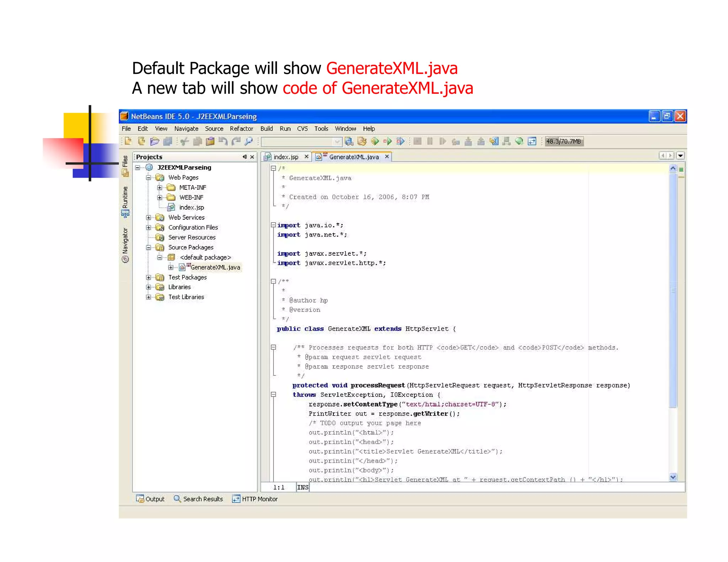Click the Clean and Build icon
The height and width of the screenshot is (562, 728).
coord(362,141)
